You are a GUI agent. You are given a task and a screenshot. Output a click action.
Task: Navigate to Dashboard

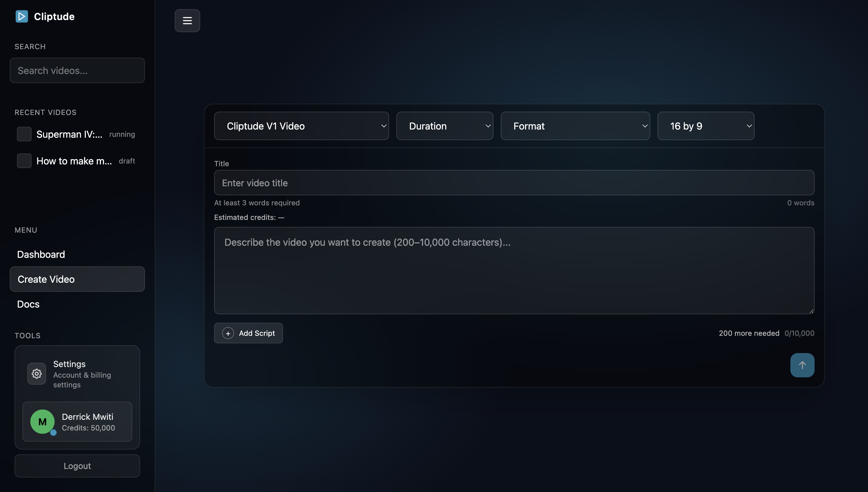coord(41,254)
